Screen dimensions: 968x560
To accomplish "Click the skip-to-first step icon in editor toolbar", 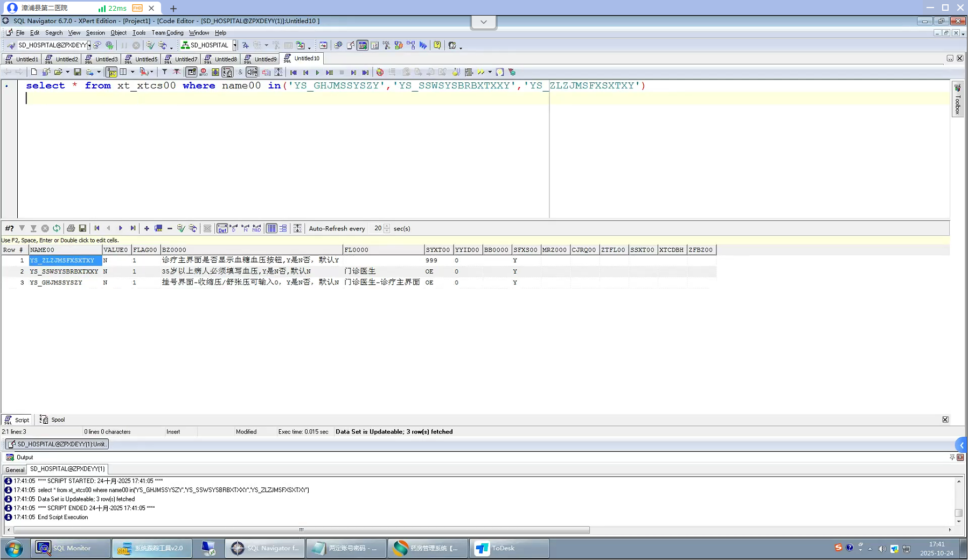I will [x=294, y=72].
